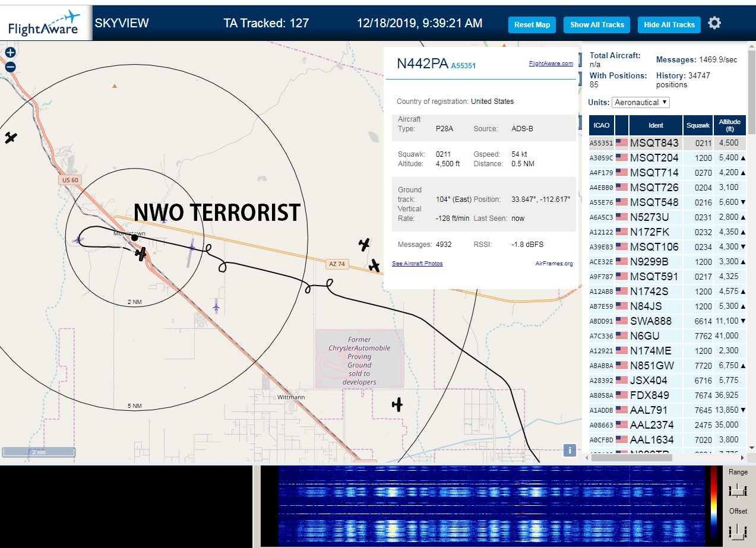
Task: Select the MSQT843 aircraft row
Action: [668, 143]
